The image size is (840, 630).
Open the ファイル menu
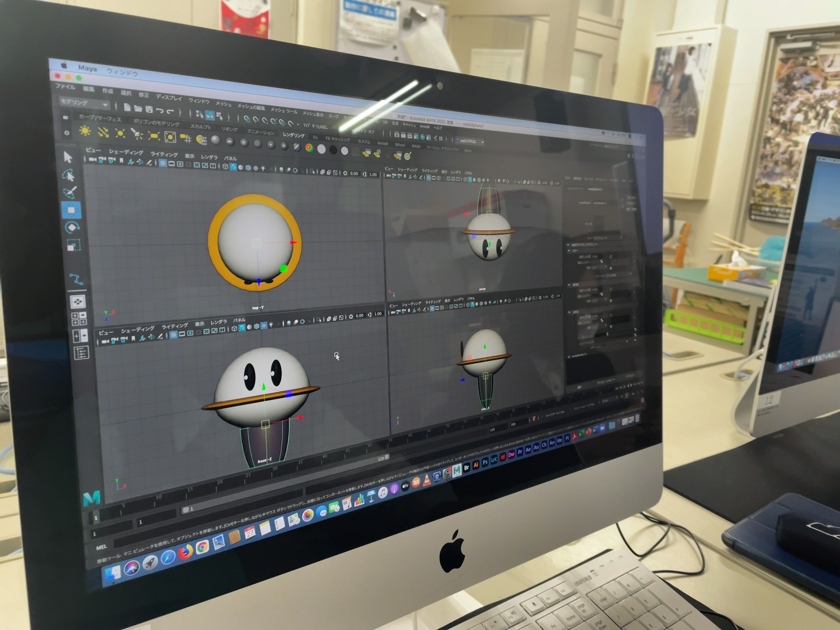point(65,87)
